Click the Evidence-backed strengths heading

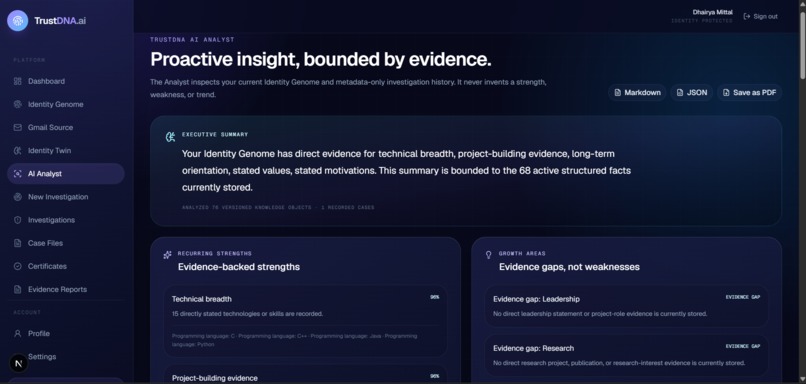[x=239, y=267]
